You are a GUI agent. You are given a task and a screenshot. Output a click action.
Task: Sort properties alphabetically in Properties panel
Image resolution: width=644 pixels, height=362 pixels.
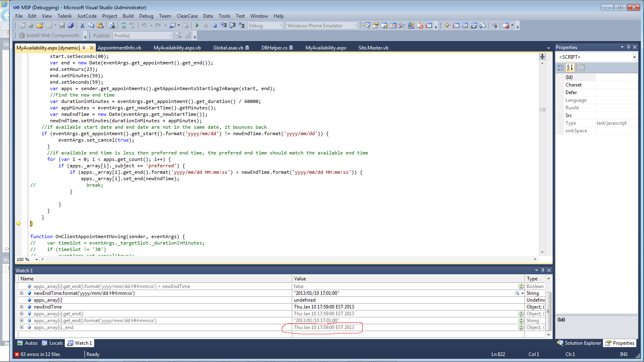[570, 68]
